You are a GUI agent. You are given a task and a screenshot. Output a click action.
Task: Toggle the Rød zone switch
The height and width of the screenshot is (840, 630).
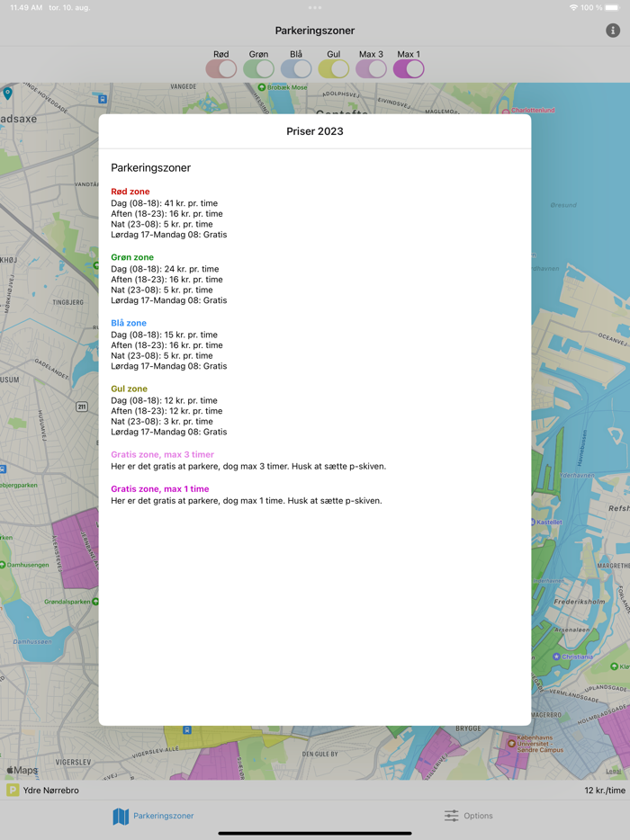[220, 69]
